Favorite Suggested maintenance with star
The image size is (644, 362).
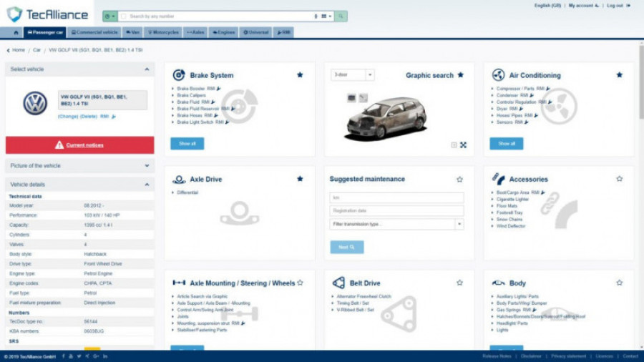(x=459, y=179)
